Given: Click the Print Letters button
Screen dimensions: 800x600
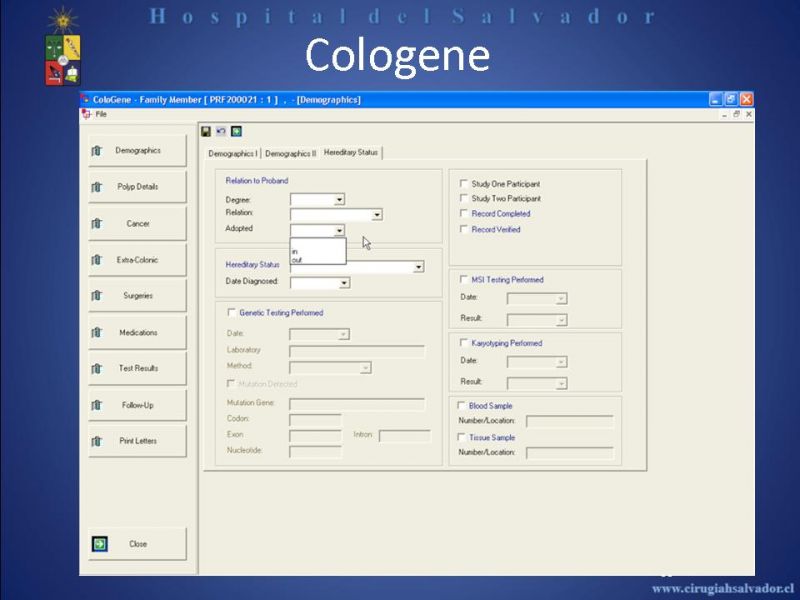Looking at the screenshot, I should [x=137, y=441].
